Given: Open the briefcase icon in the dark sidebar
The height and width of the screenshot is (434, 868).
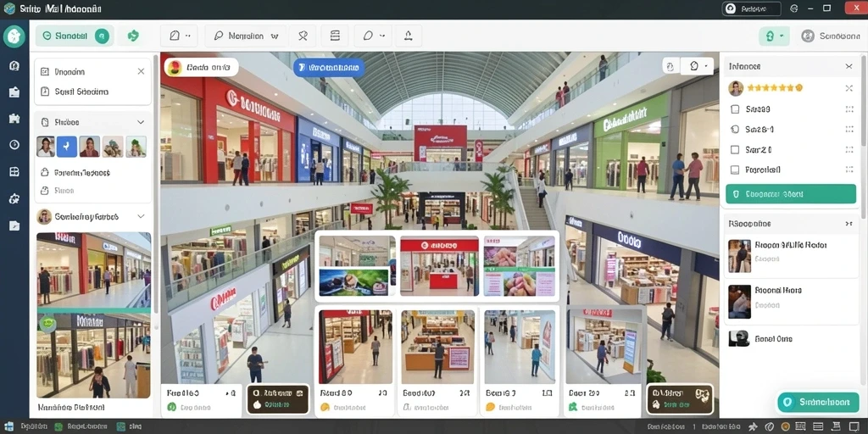Looking at the screenshot, I should click(14, 92).
